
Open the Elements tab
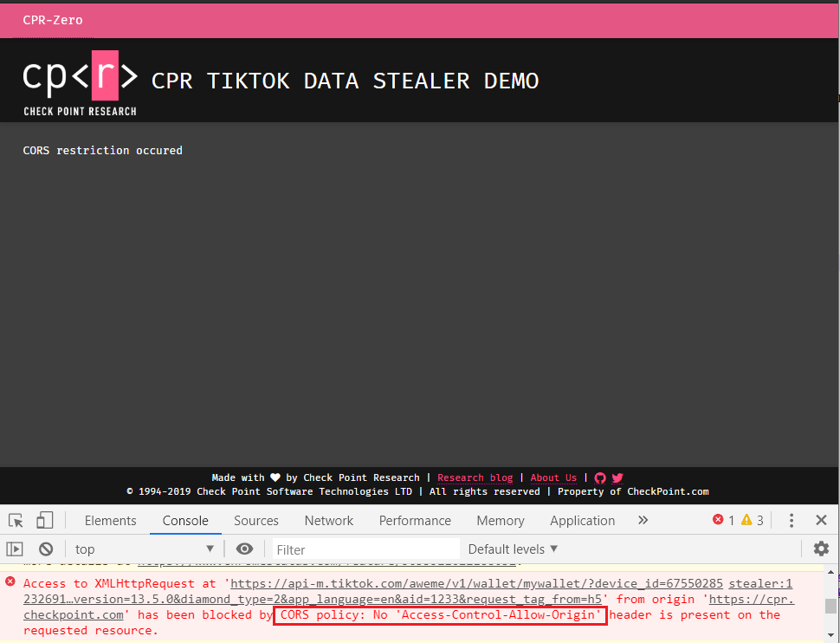click(x=110, y=521)
